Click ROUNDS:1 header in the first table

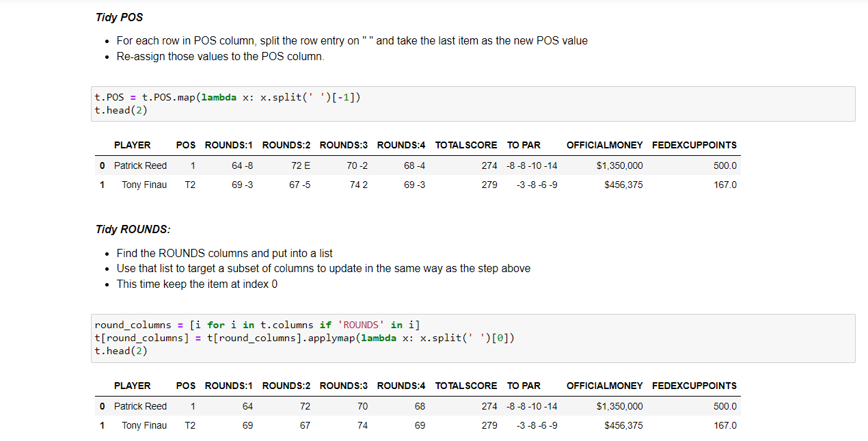coord(229,145)
